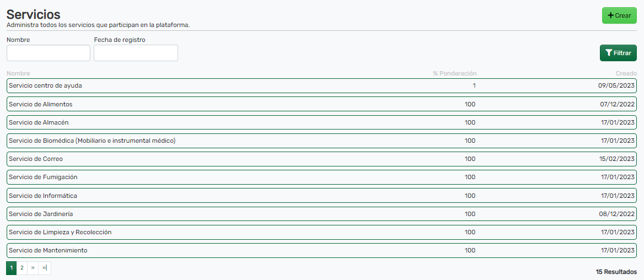Click the next page arrow

click(x=33, y=268)
